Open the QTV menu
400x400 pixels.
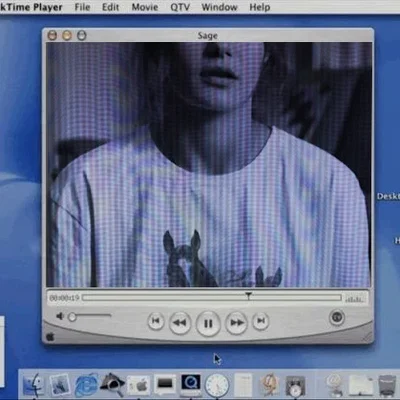(180, 7)
